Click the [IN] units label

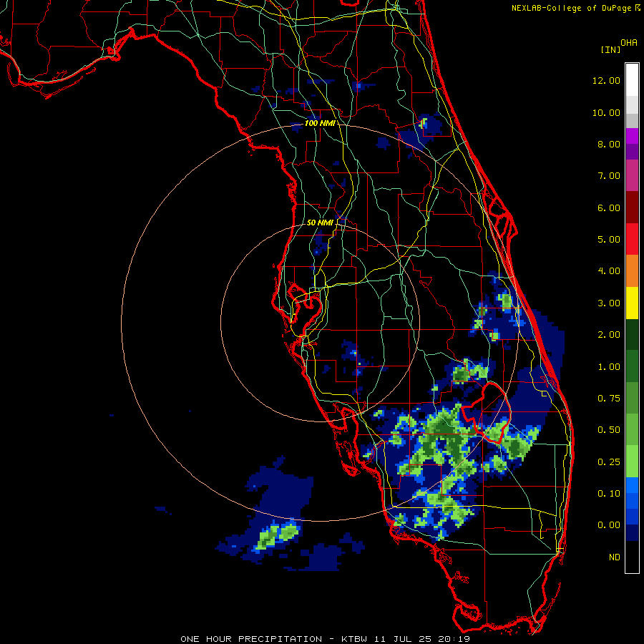[x=610, y=49]
